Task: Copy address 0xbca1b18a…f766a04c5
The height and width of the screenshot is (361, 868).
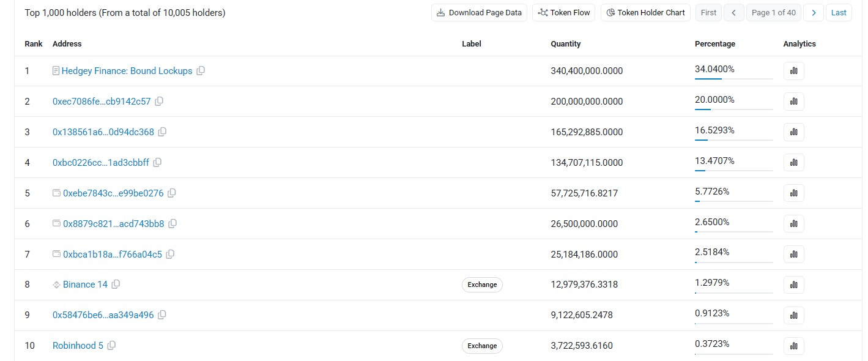Action: click(x=170, y=254)
